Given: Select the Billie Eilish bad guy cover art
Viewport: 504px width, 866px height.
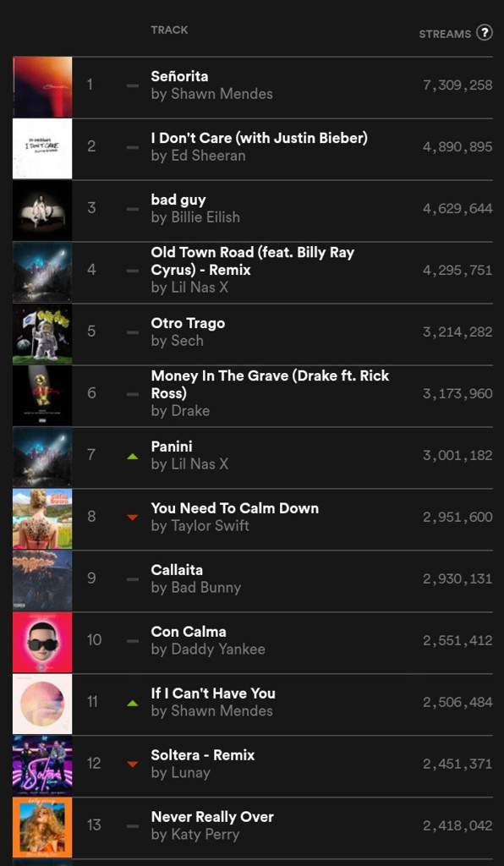Looking at the screenshot, I should click(x=42, y=211).
